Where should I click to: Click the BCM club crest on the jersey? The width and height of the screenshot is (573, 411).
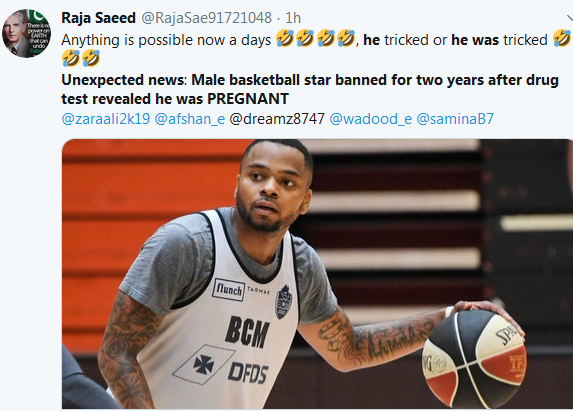[283, 302]
